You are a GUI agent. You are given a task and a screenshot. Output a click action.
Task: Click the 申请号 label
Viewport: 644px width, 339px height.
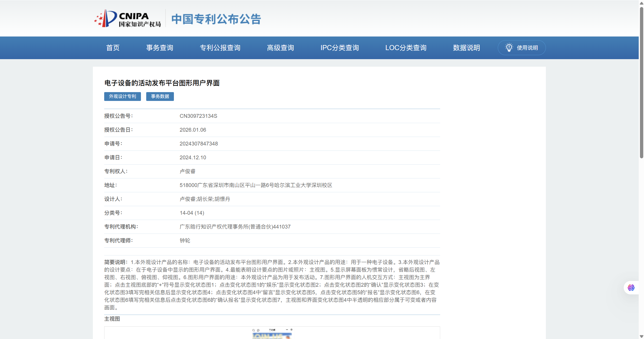[113, 144]
